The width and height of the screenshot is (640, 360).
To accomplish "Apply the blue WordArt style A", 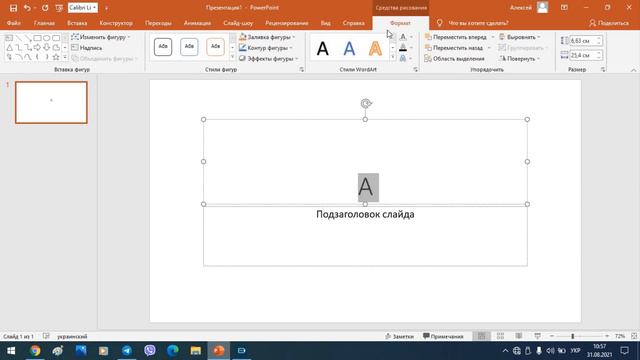I will [x=349, y=49].
